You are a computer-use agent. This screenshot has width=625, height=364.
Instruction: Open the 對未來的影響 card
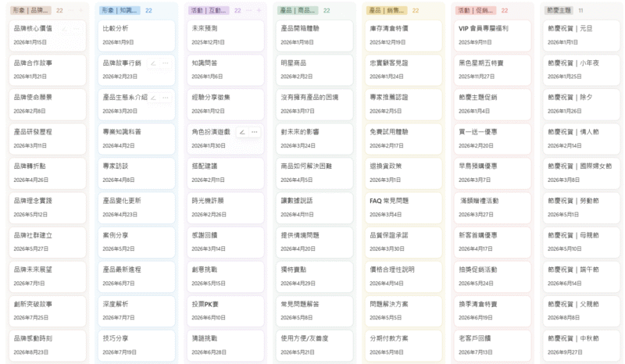pyautogui.click(x=315, y=139)
